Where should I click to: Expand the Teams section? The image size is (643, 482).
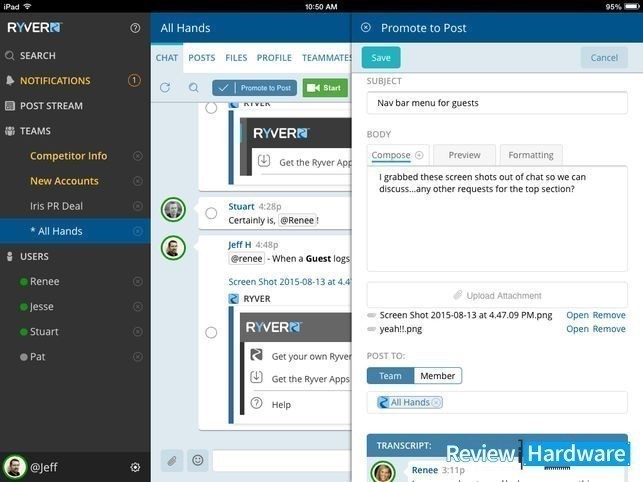click(x=35, y=131)
